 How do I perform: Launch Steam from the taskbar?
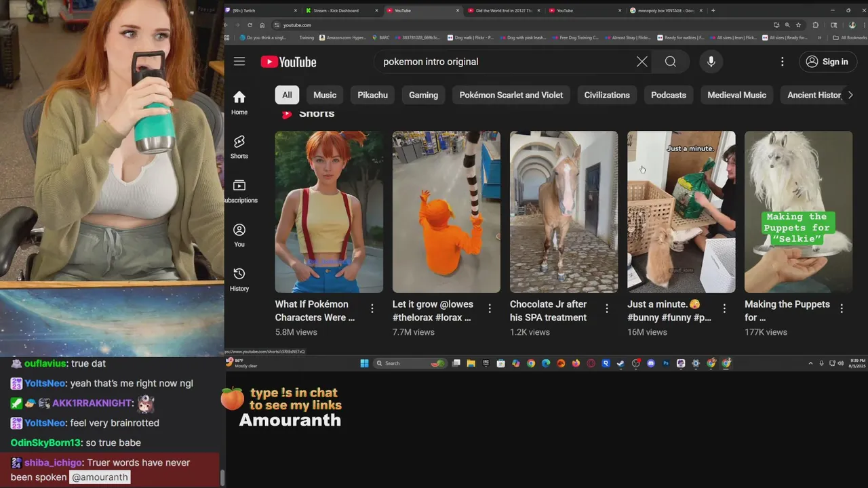620,363
